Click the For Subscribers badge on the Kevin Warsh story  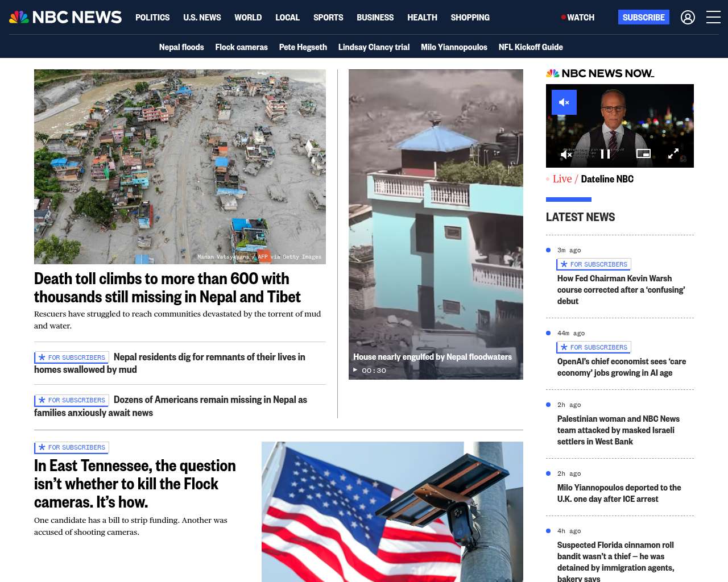click(594, 264)
